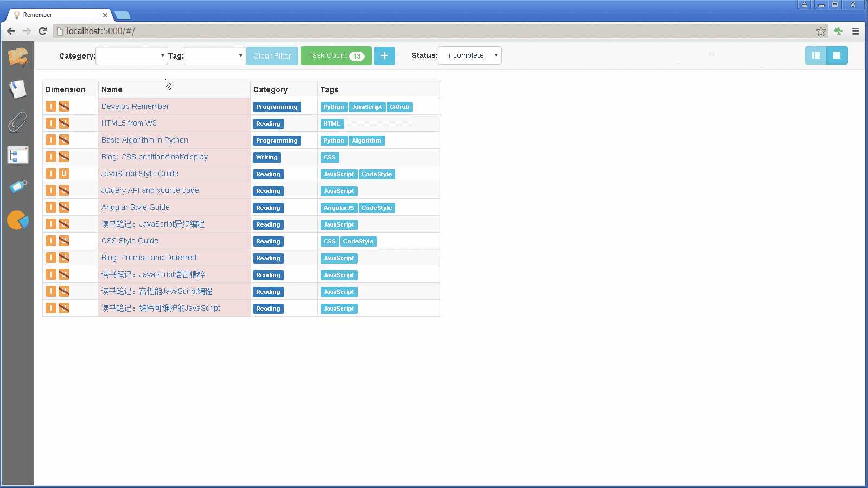Switch to grid view layout
Viewport: 868px width, 488px height.
click(837, 55)
